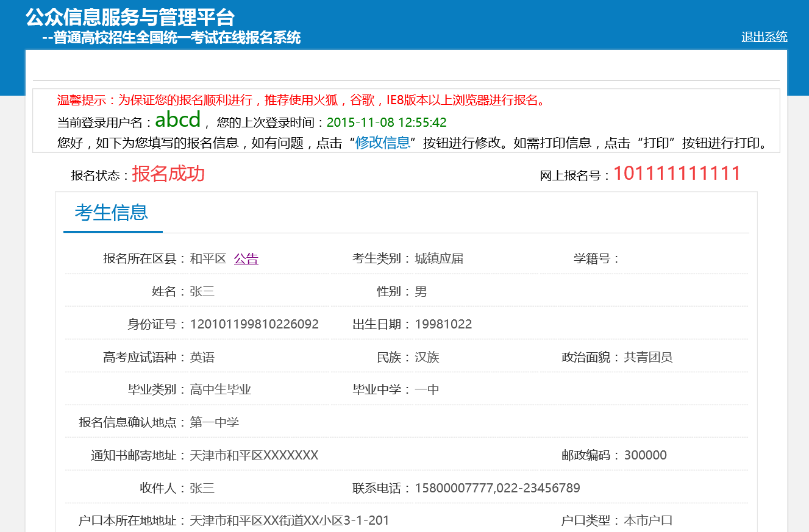The height and width of the screenshot is (532, 809).
Task: Click the 城镇应届 candidate type value
Action: point(439,258)
